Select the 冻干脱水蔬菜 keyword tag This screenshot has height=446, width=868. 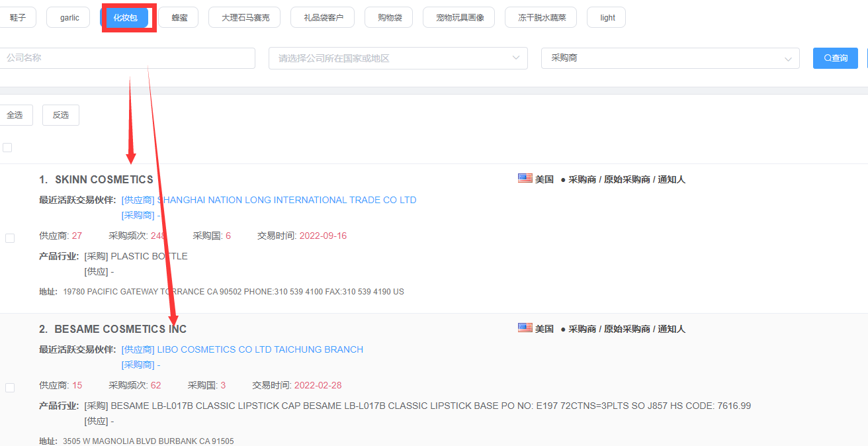click(x=542, y=18)
